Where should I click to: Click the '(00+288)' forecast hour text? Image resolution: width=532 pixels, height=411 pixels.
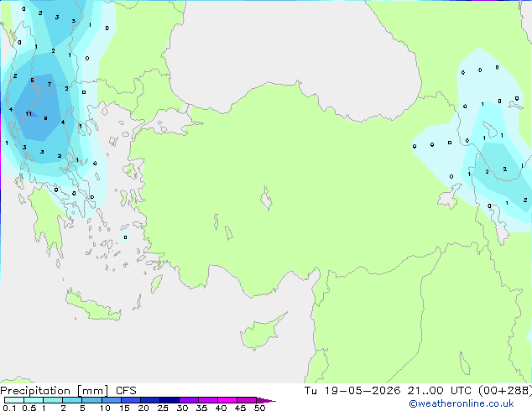click(x=505, y=391)
